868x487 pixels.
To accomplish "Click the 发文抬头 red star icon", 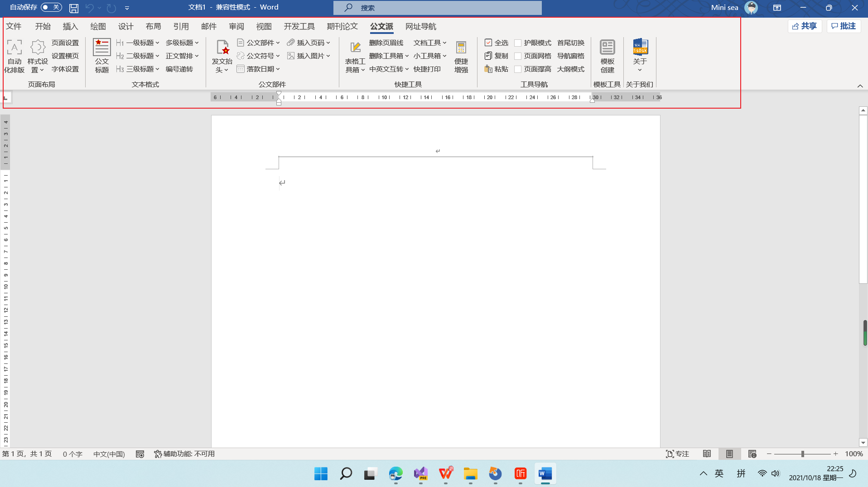I will pos(222,47).
